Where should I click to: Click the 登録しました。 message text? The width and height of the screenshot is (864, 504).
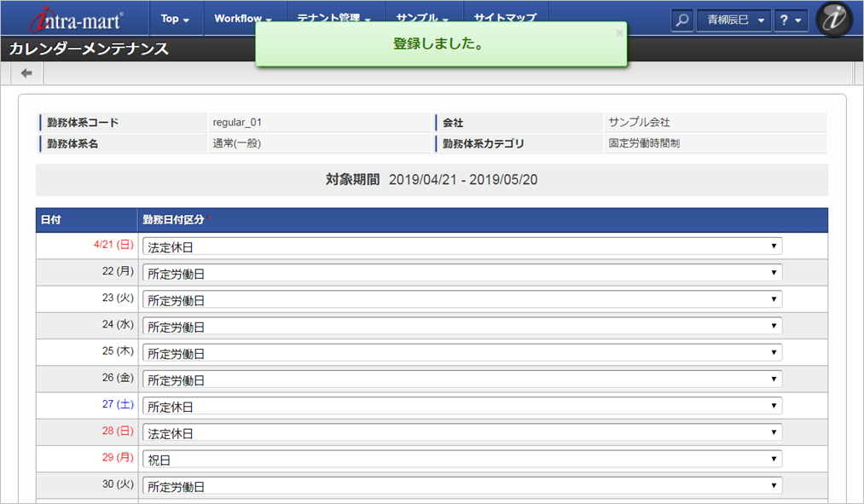pos(439,43)
